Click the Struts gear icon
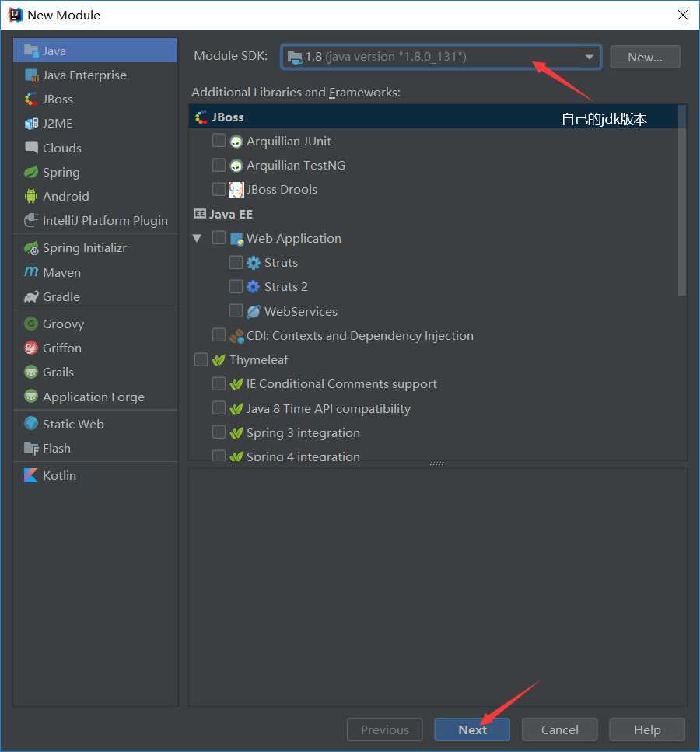 tap(253, 263)
